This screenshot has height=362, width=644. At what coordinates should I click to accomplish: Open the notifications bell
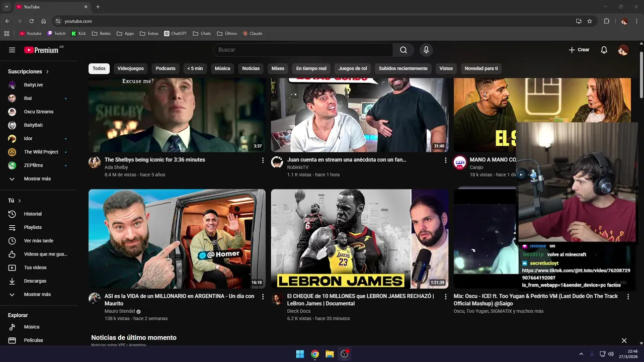pos(604,50)
